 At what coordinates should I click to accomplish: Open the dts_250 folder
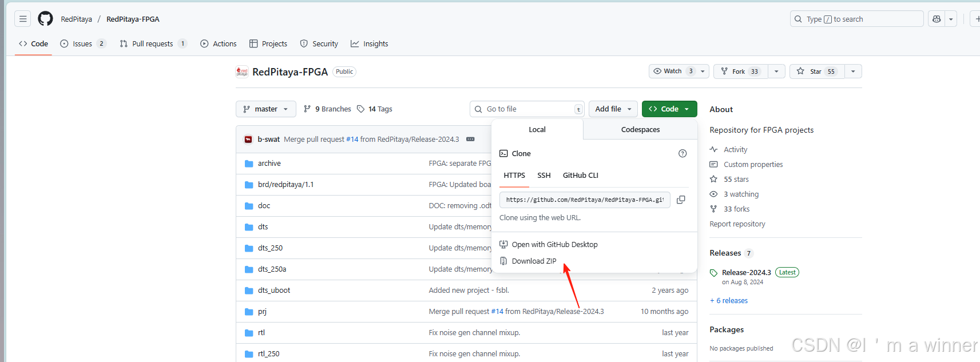[270, 248]
